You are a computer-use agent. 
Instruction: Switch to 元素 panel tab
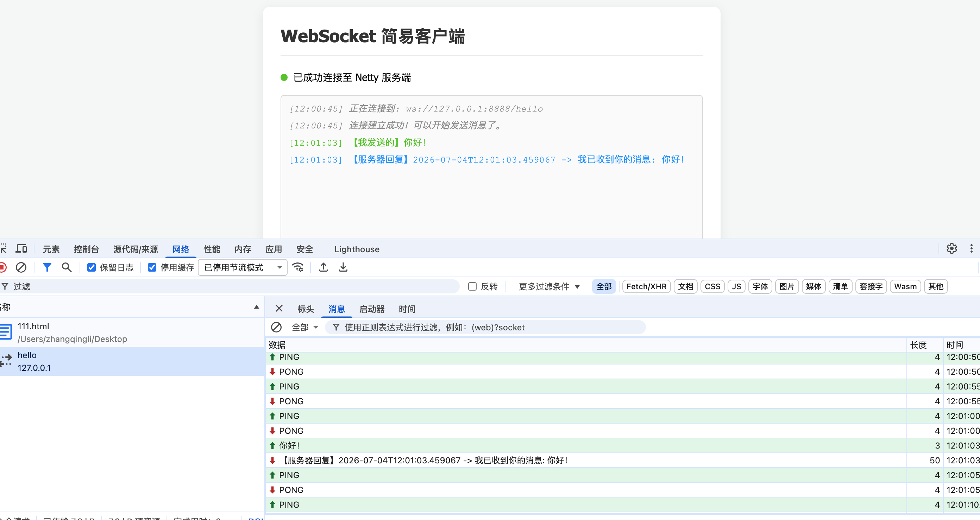[x=51, y=249]
